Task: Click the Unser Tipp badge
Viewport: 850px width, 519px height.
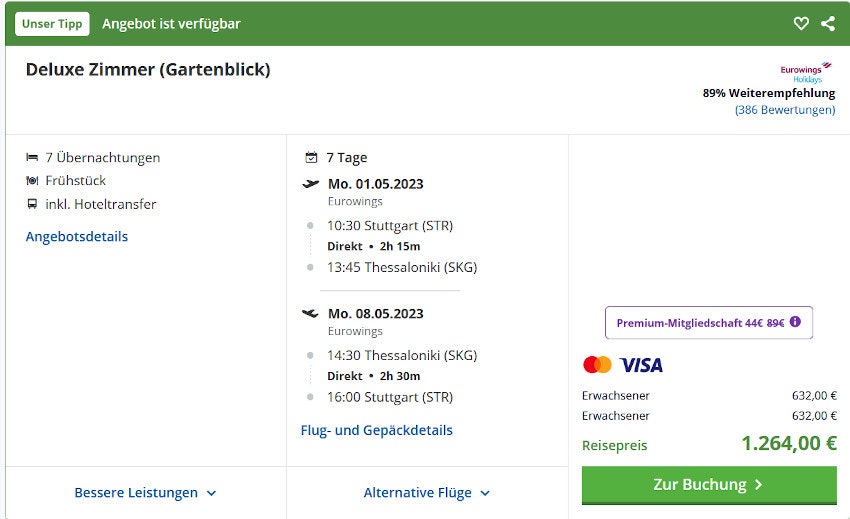Action: [x=52, y=24]
